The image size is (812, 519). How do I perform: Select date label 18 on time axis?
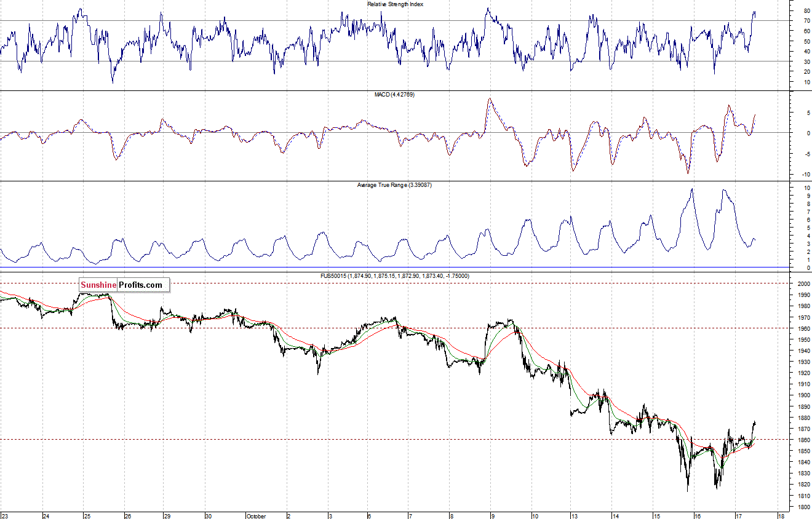pyautogui.click(x=781, y=516)
